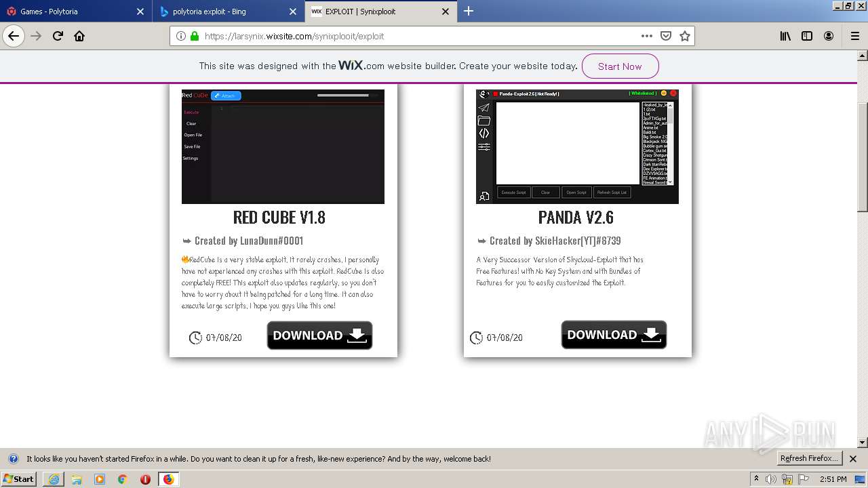This screenshot has width=868, height=488.
Task: Click the RED CUBE V1.8 title
Action: pos(279,218)
